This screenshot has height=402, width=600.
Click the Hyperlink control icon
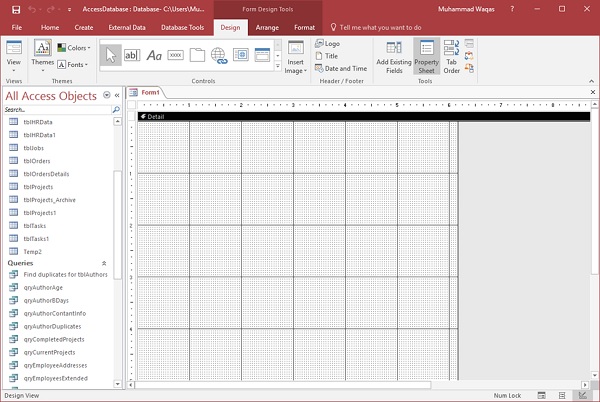pyautogui.click(x=220, y=56)
